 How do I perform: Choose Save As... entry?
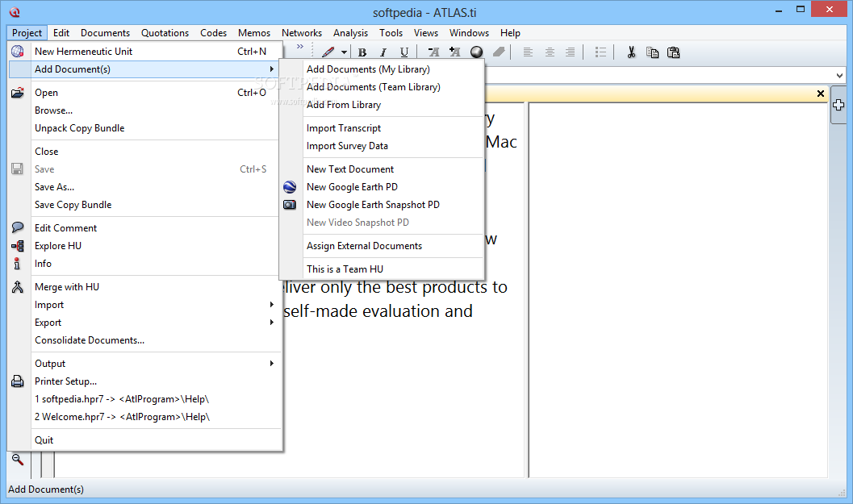[144, 187]
